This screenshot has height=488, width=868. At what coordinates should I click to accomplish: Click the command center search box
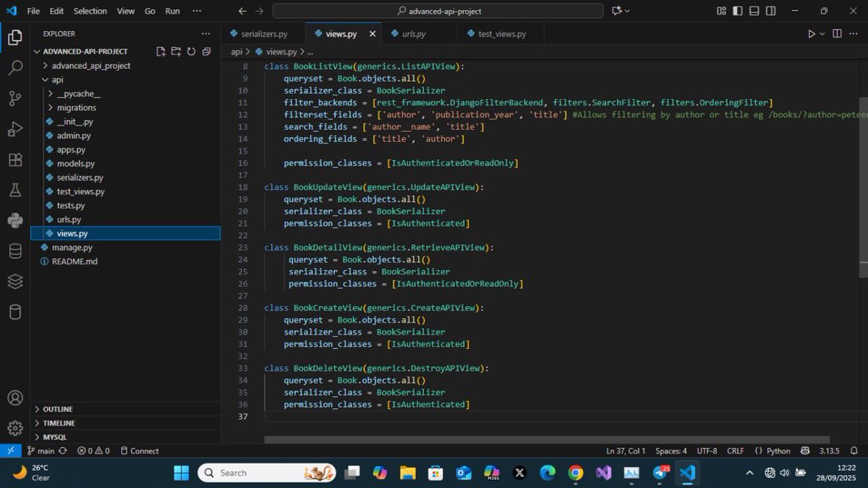[438, 11]
